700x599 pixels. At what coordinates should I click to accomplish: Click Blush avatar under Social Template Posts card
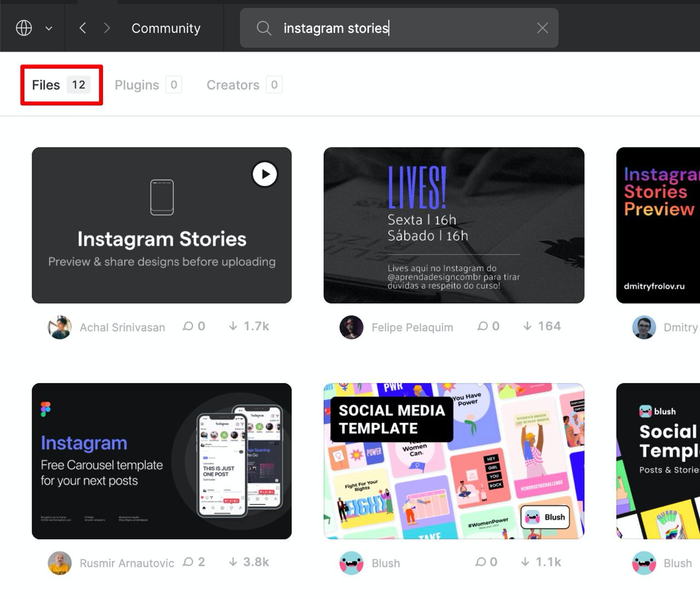[x=644, y=563]
